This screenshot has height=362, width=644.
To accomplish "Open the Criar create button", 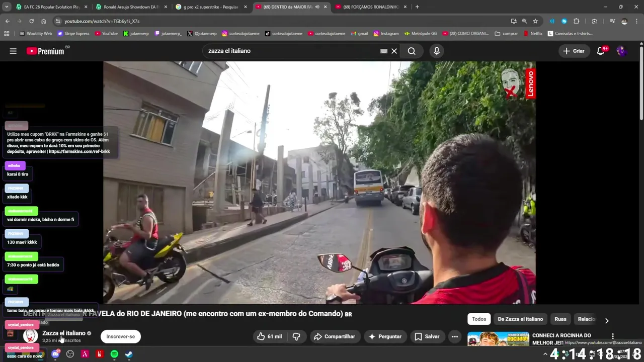I will (574, 51).
